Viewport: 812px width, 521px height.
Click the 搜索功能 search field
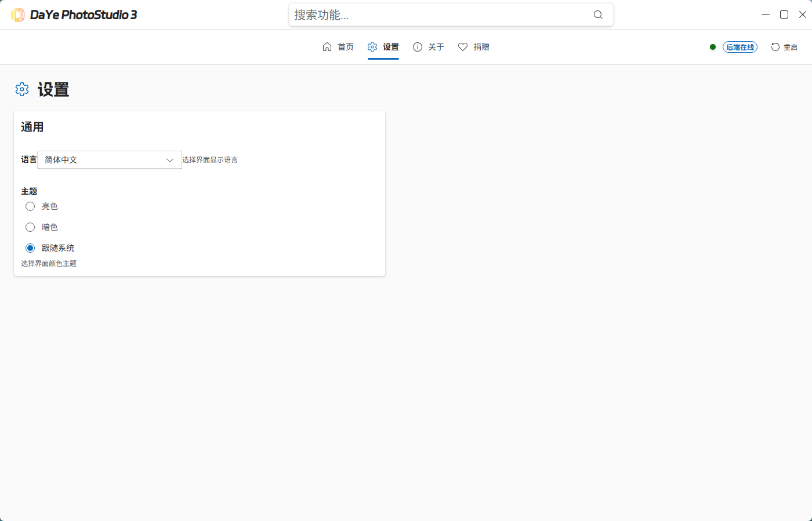(x=451, y=15)
